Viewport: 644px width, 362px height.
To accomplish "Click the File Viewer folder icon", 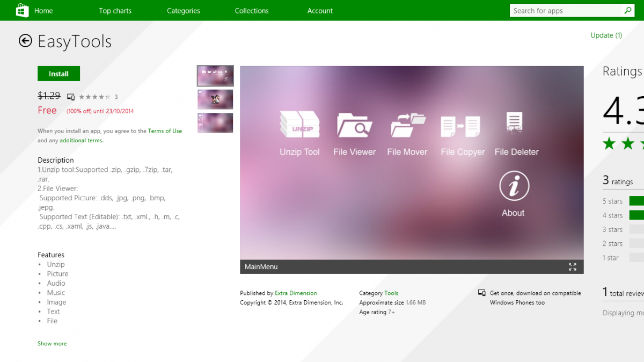I will pos(354,125).
